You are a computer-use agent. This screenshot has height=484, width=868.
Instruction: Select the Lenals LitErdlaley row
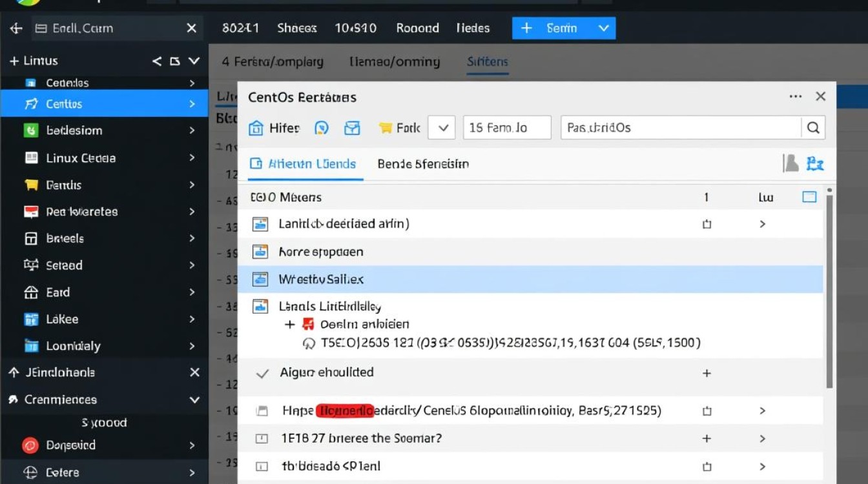click(x=530, y=307)
